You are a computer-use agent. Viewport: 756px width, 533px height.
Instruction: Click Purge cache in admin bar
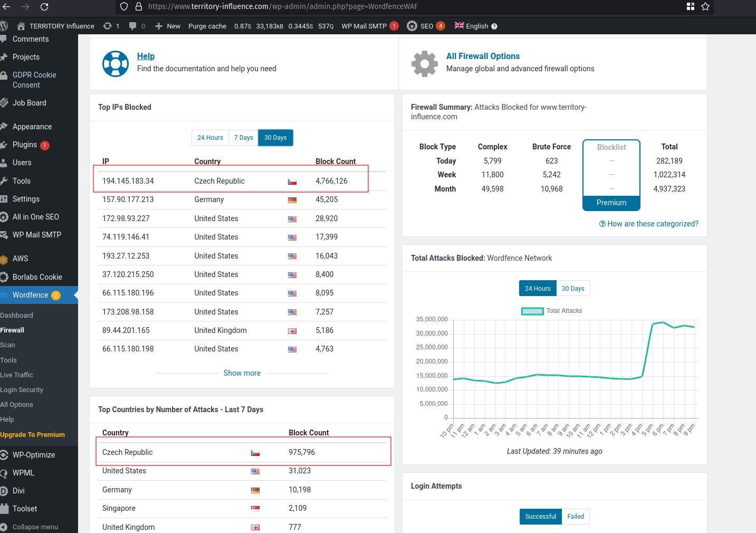[207, 26]
